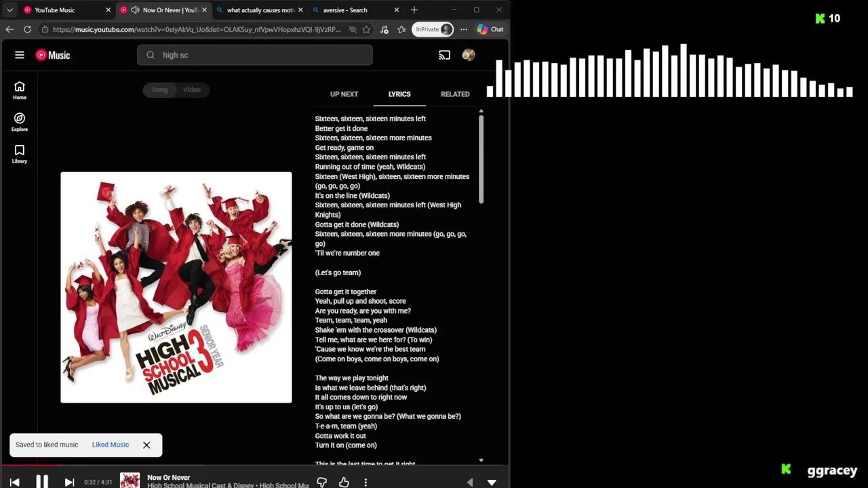
Task: Close the YouTube Music browser tab
Action: tap(108, 10)
